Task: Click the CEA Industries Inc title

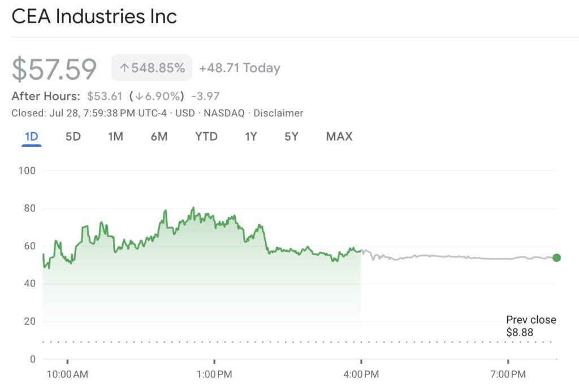Action: [94, 16]
